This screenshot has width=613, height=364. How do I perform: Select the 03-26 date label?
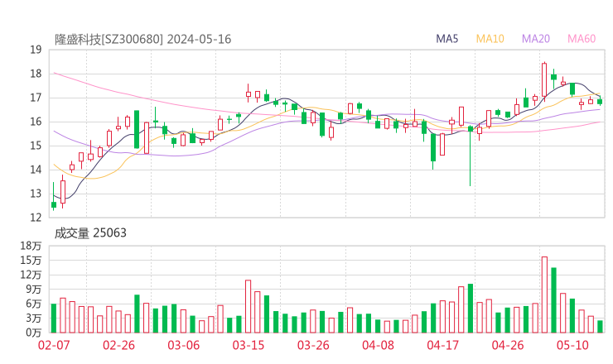(313, 345)
